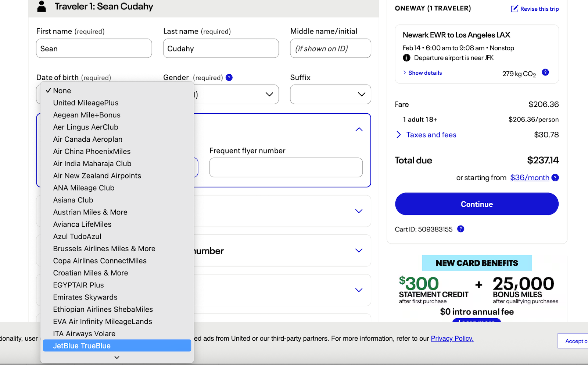Click the Cart ID help icon
Image resolution: width=588 pixels, height=365 pixels.
pyautogui.click(x=460, y=229)
